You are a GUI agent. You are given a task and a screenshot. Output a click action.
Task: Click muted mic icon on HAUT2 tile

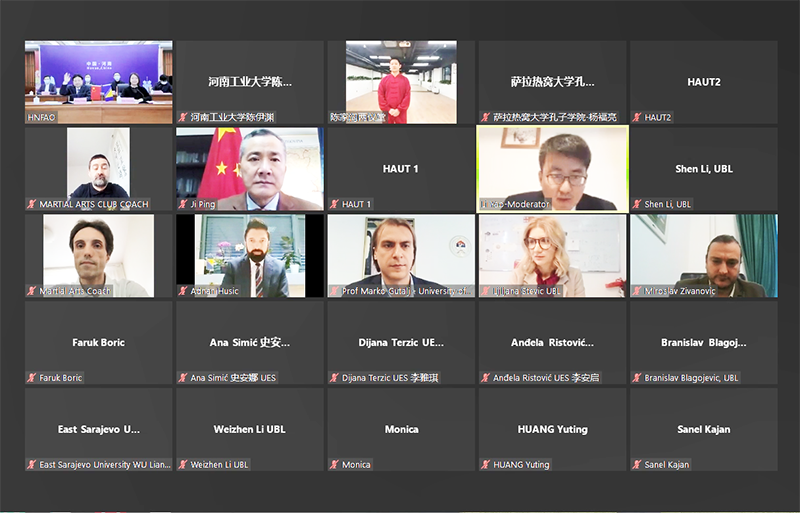tap(637, 117)
